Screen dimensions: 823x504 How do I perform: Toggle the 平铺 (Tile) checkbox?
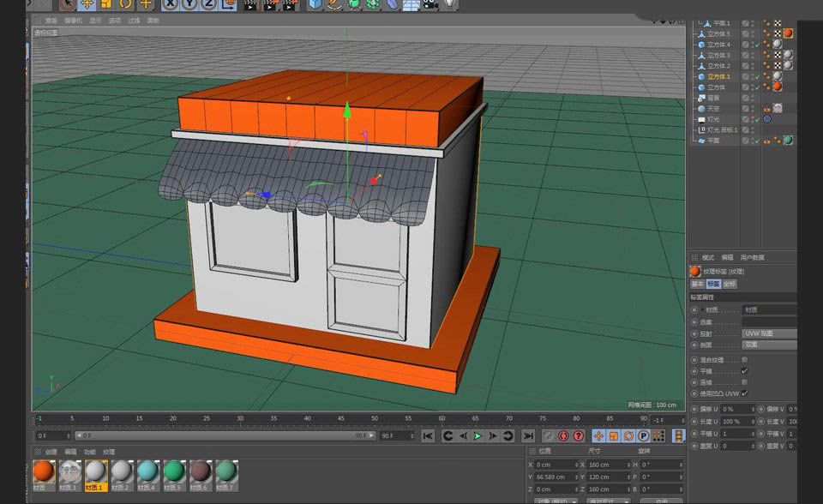click(744, 370)
